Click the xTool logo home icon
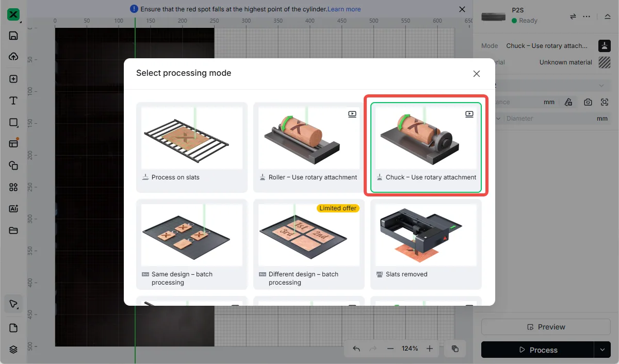Screen dimensions: 619x364 [x=13, y=14]
